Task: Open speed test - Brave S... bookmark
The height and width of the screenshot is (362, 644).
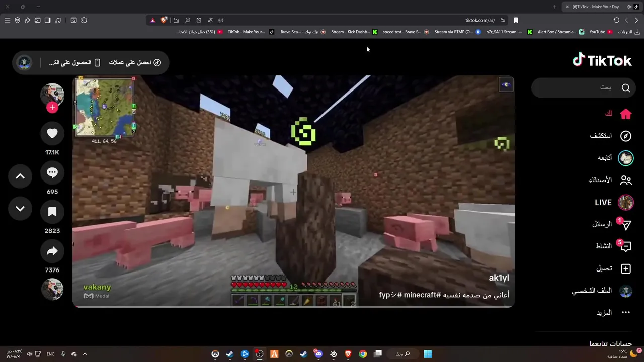Action: [406, 32]
